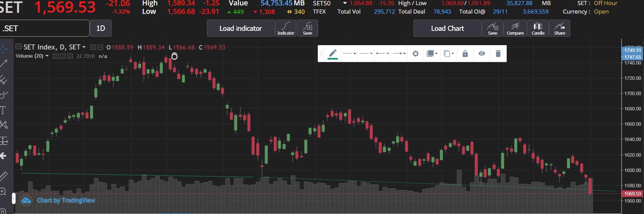Click the Total Deal 78,943 value
Viewport: 644px width, 214px height.
(x=442, y=12)
